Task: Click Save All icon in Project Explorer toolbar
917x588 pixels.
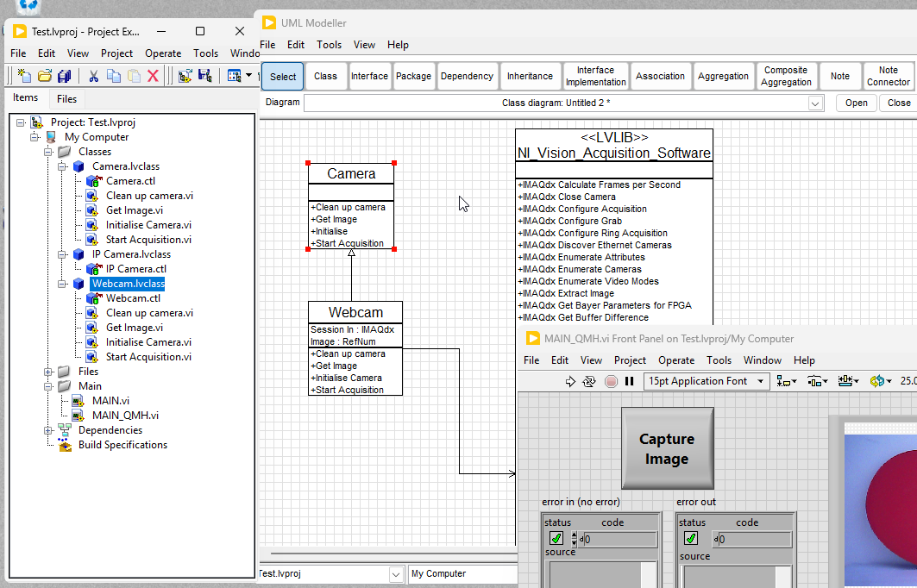Action: (65, 76)
